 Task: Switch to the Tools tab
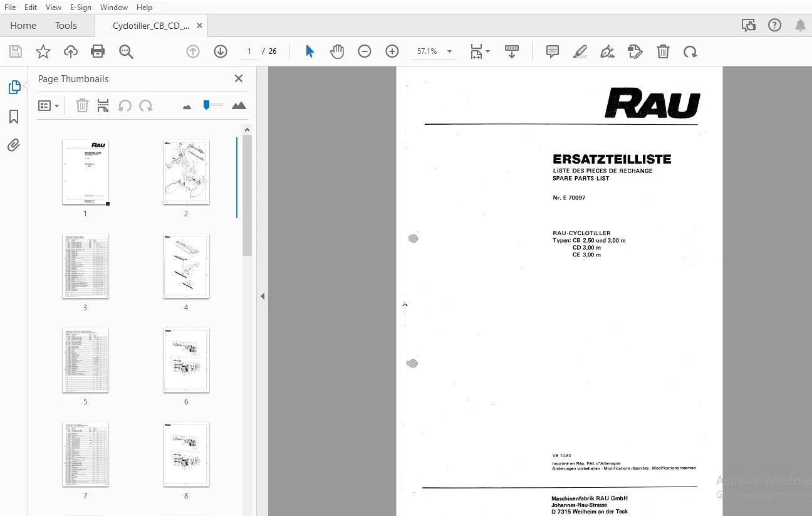coord(66,25)
